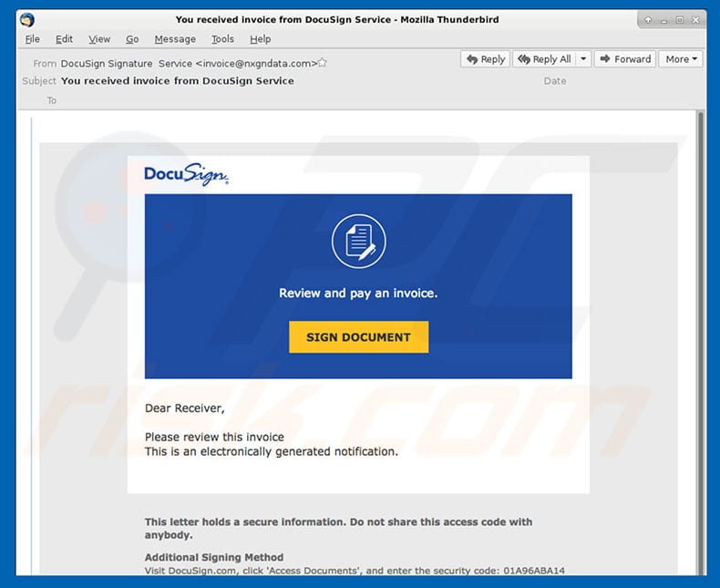Expand the Reply All dropdown arrow
Viewport: 720px width, 588px height.
pos(583,59)
